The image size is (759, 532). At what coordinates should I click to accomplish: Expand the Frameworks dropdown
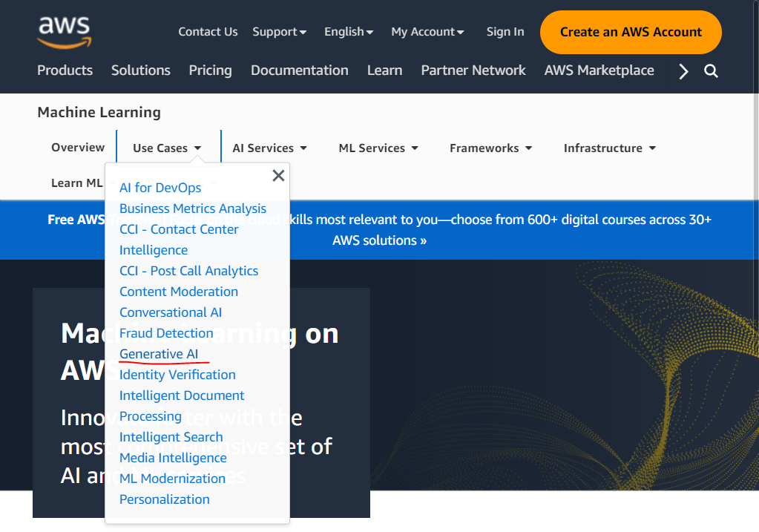coord(491,148)
